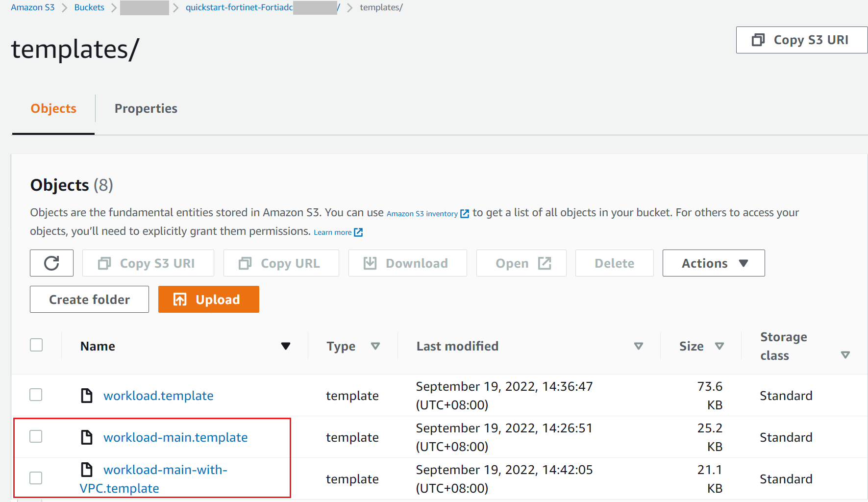Click Create folder
The width and height of the screenshot is (868, 502).
pos(89,300)
